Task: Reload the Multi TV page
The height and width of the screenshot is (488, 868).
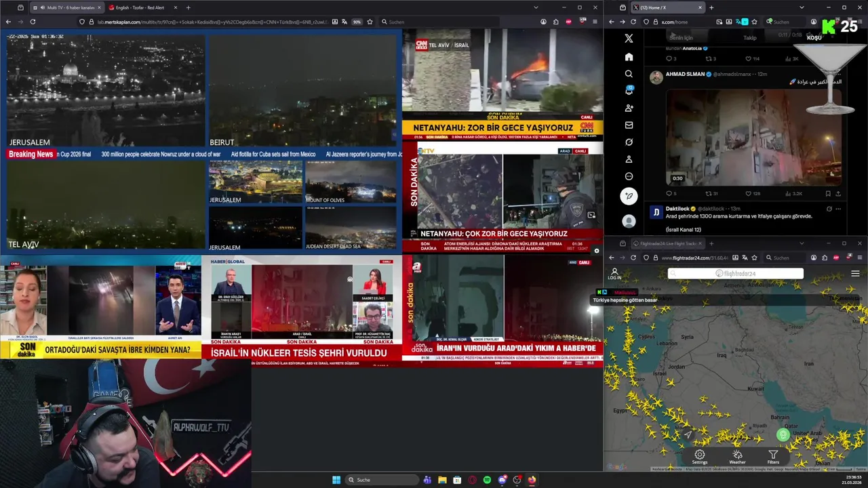Action: pos(33,22)
